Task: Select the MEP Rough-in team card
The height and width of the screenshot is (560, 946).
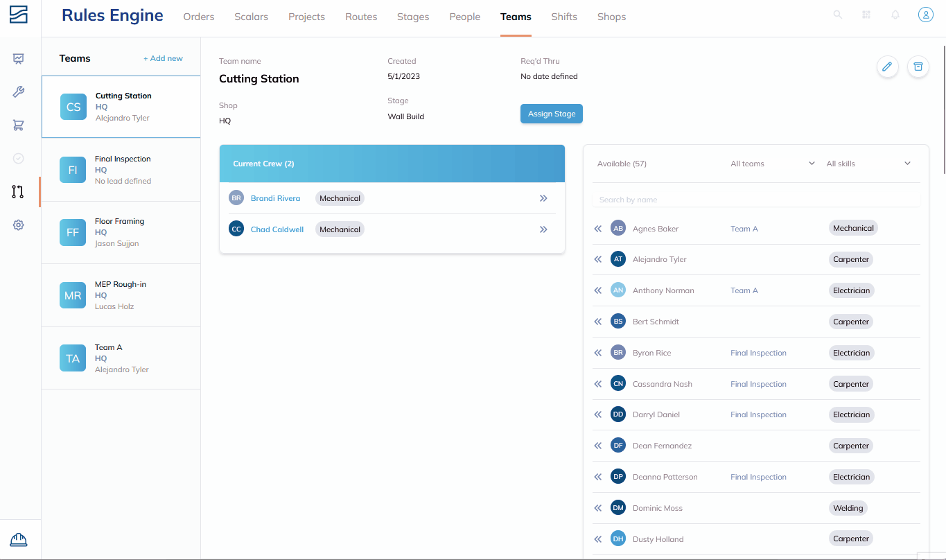Action: (121, 295)
